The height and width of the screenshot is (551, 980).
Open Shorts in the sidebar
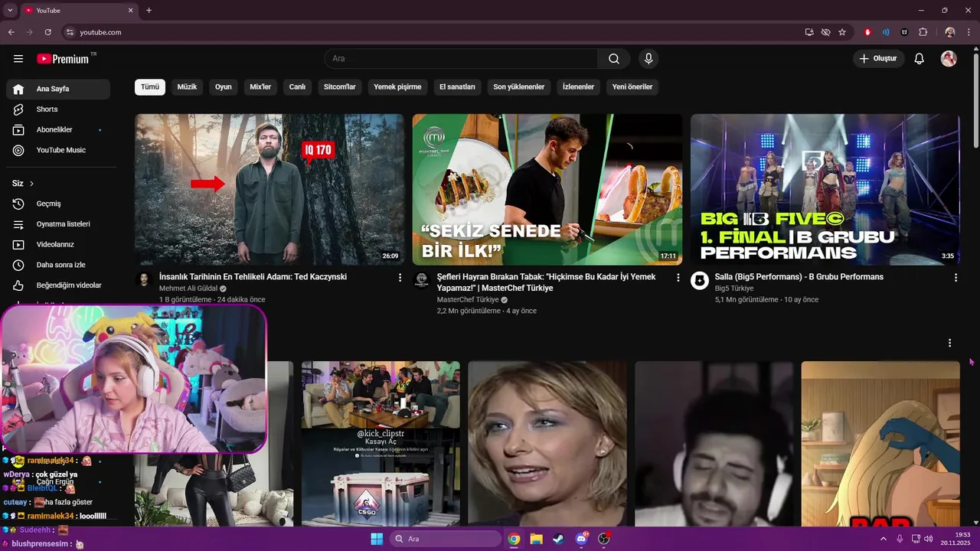point(58,109)
